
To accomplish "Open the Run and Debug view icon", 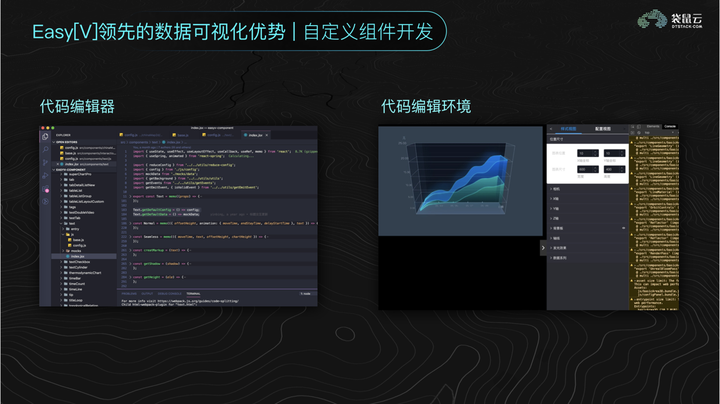I will click(45, 175).
